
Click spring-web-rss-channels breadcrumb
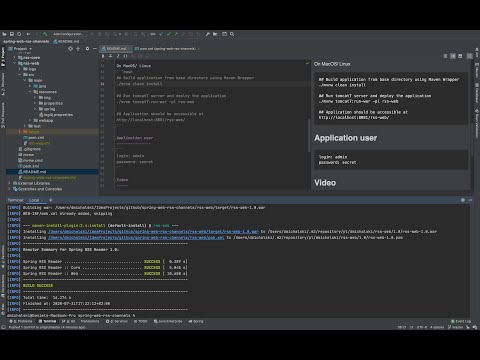pyautogui.click(x=26, y=42)
